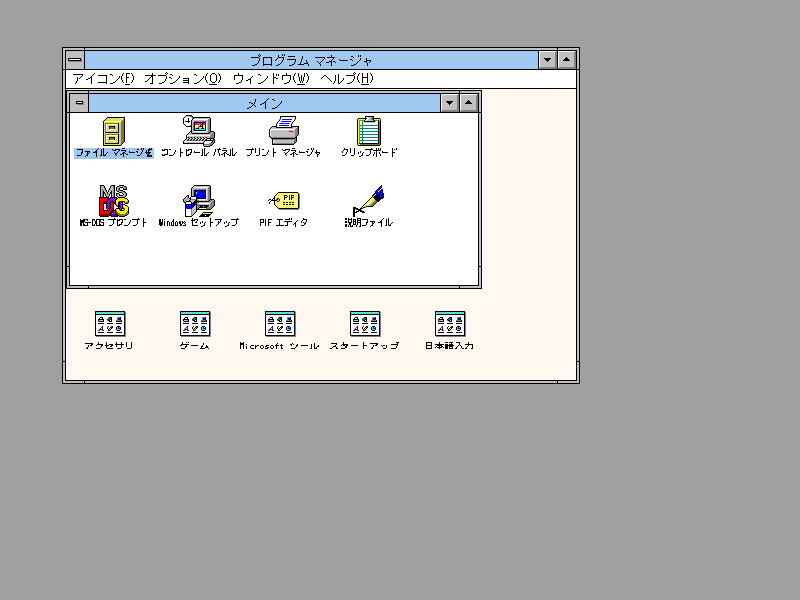Select the スタートアップ program group icon
Screen dimensions: 800x600
365,324
